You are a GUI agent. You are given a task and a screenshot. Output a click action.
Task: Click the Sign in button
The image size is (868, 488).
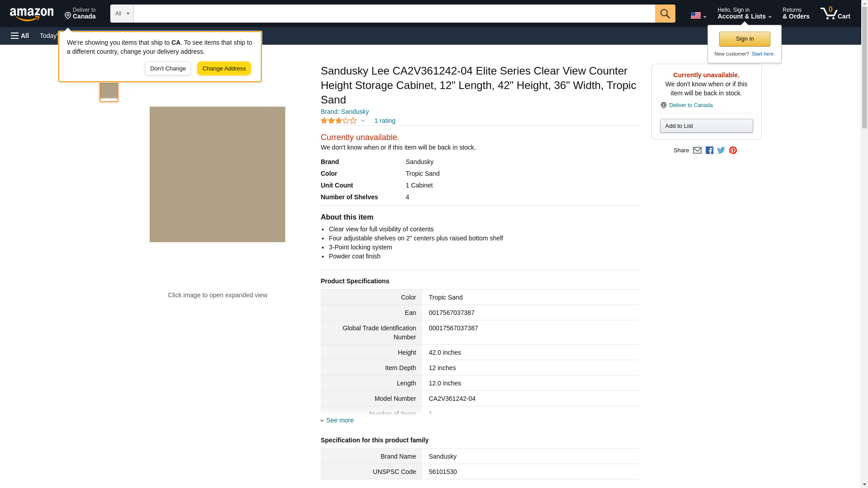[x=745, y=39]
